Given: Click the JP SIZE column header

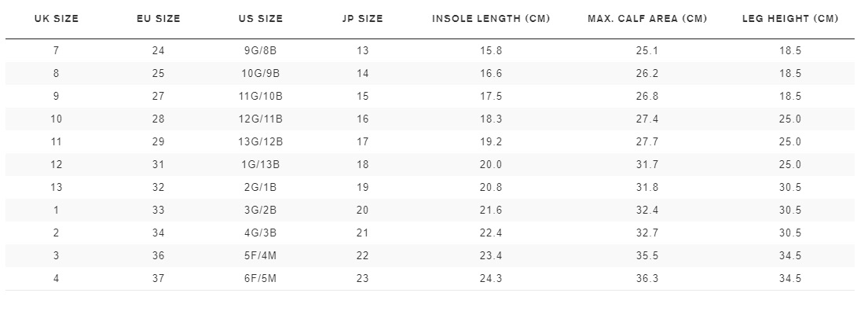Looking at the screenshot, I should click(363, 19).
